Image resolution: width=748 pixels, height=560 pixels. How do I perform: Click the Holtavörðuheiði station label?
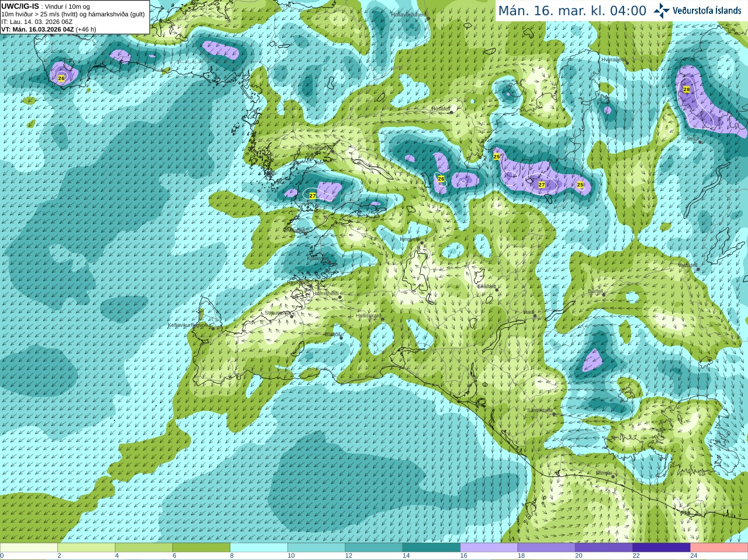[x=409, y=14]
